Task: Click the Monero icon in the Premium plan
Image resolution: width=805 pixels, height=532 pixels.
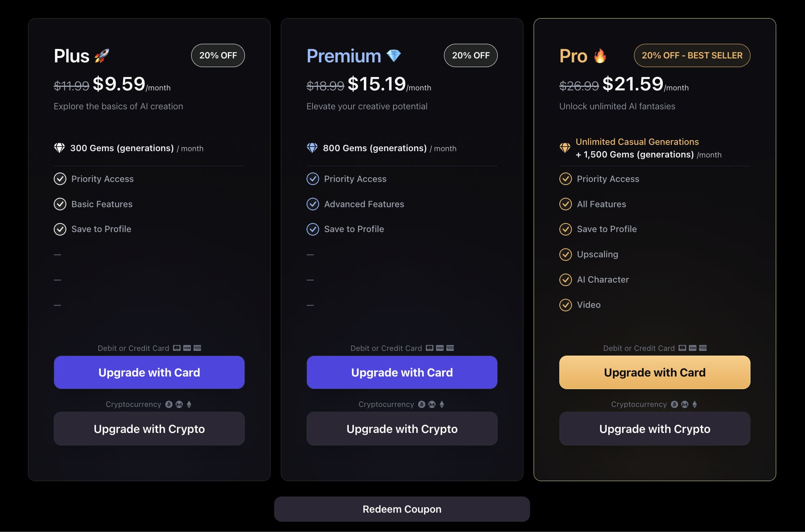Action: pyautogui.click(x=432, y=404)
